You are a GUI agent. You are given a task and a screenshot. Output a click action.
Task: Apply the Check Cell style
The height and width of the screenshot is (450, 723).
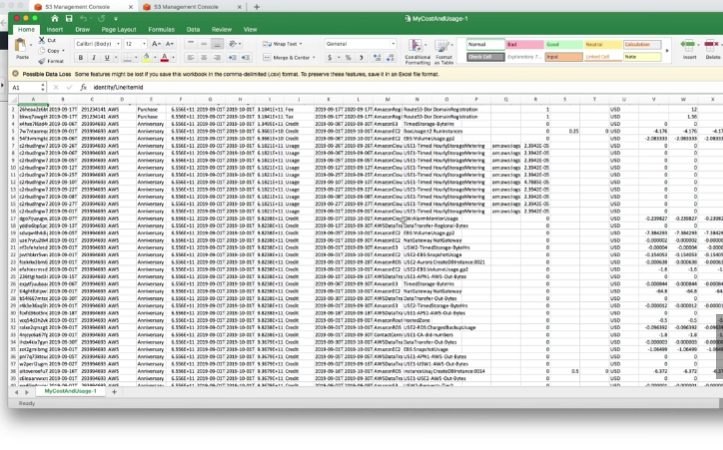[x=486, y=57]
